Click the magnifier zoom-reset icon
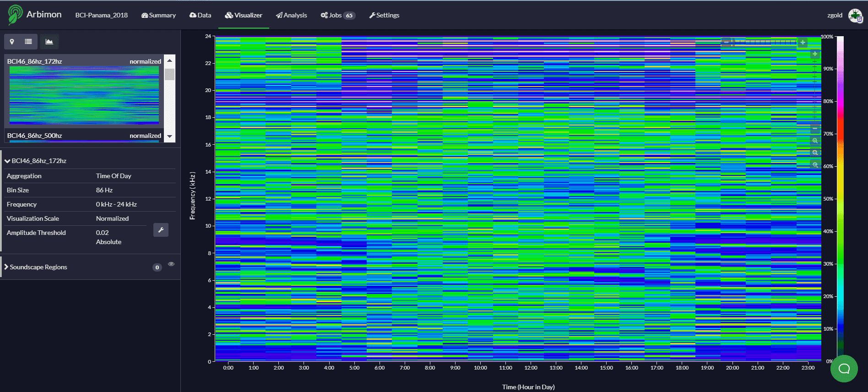 coord(815,164)
